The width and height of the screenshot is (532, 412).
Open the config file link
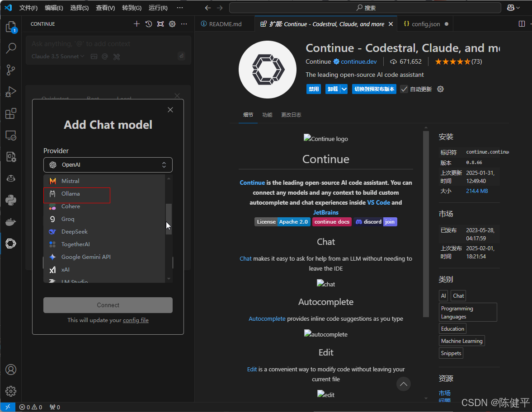136,320
